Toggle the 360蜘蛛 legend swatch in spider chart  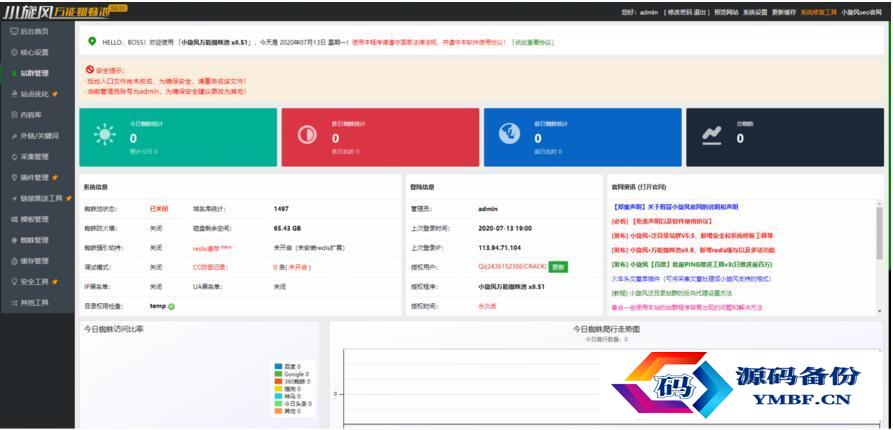coord(278,381)
